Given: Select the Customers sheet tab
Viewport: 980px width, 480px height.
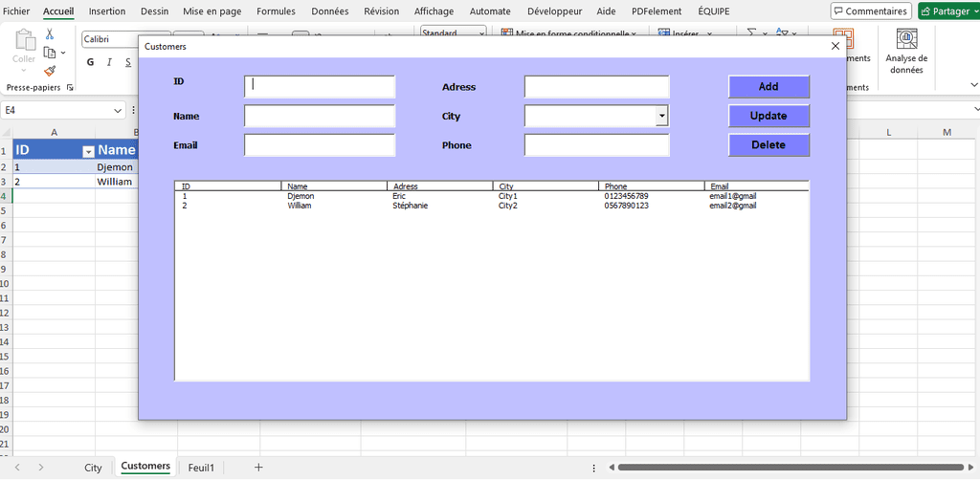Looking at the screenshot, I should 145,467.
